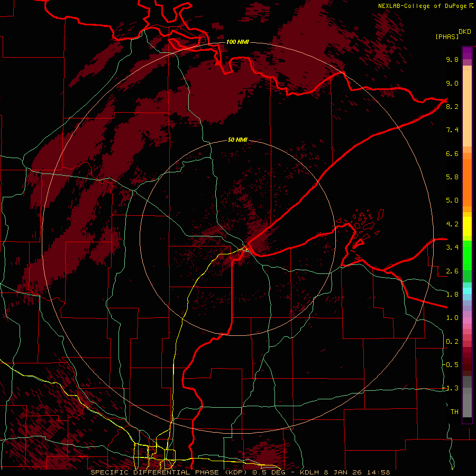Click the 3.4 value on the color scale
Viewport: 476px width, 476px height.
tap(452, 248)
